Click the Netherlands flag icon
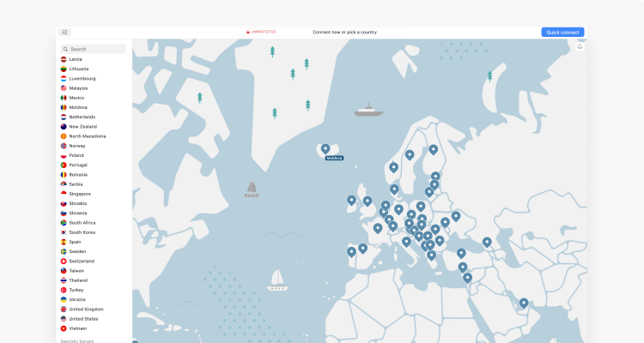The image size is (644, 343). click(64, 117)
